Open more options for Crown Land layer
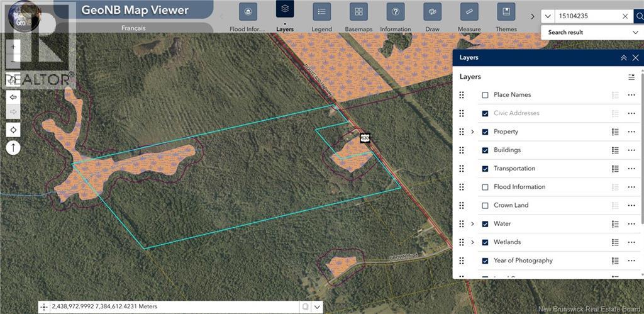644x314 pixels. click(x=631, y=206)
